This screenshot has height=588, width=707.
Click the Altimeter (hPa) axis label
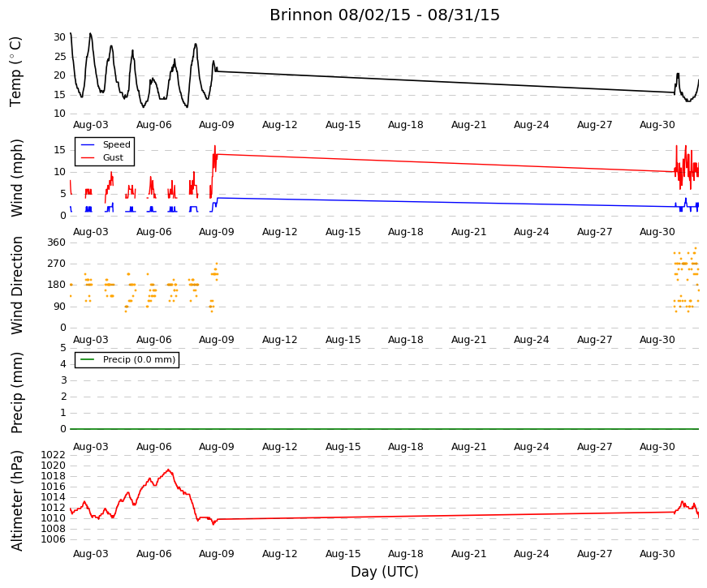(15, 500)
